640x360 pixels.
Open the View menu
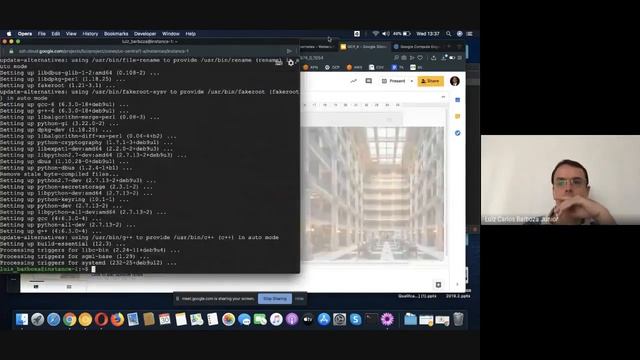click(x=71, y=34)
